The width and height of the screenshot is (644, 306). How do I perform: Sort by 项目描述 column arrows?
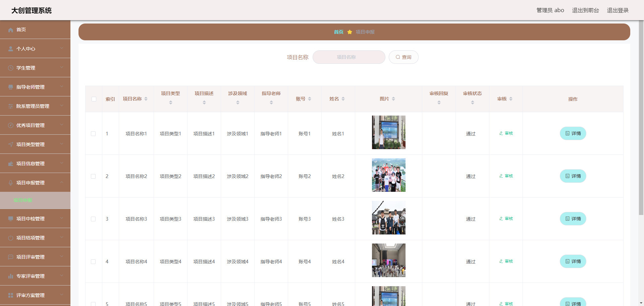[204, 102]
